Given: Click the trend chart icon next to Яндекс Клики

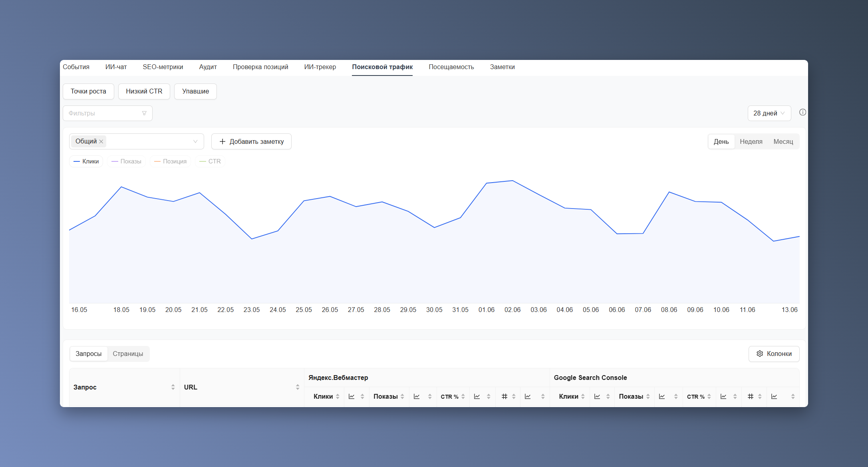Looking at the screenshot, I should tap(352, 396).
